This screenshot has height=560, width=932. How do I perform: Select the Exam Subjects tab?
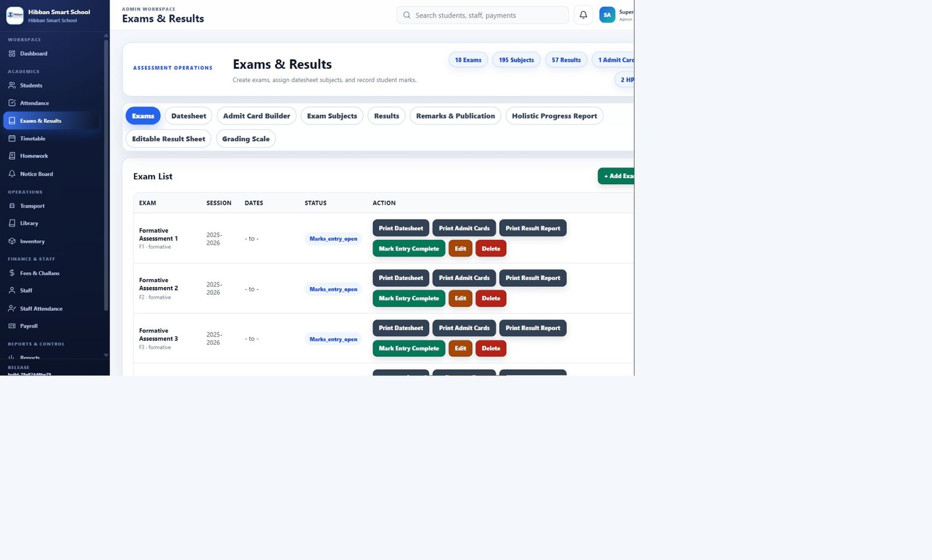(x=332, y=116)
